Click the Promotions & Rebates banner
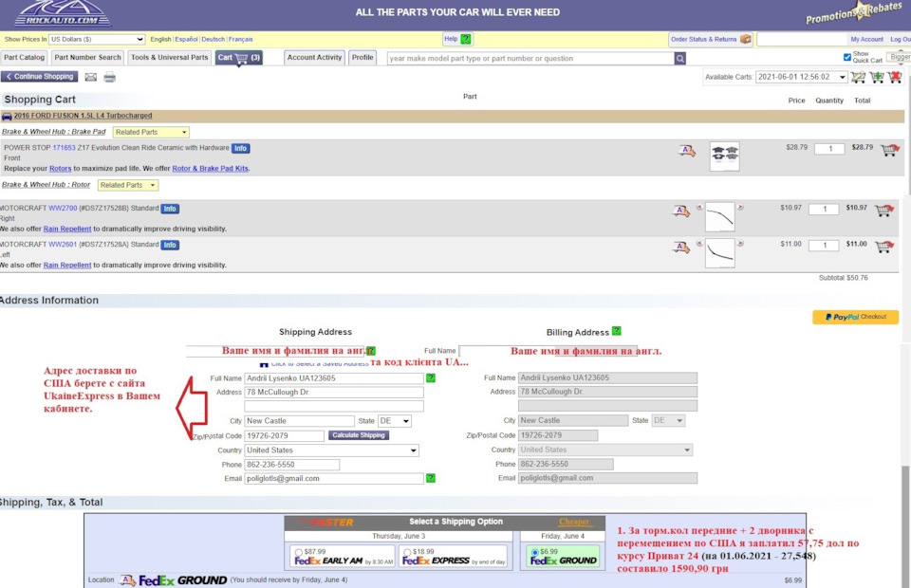The image size is (911, 588). point(853,13)
